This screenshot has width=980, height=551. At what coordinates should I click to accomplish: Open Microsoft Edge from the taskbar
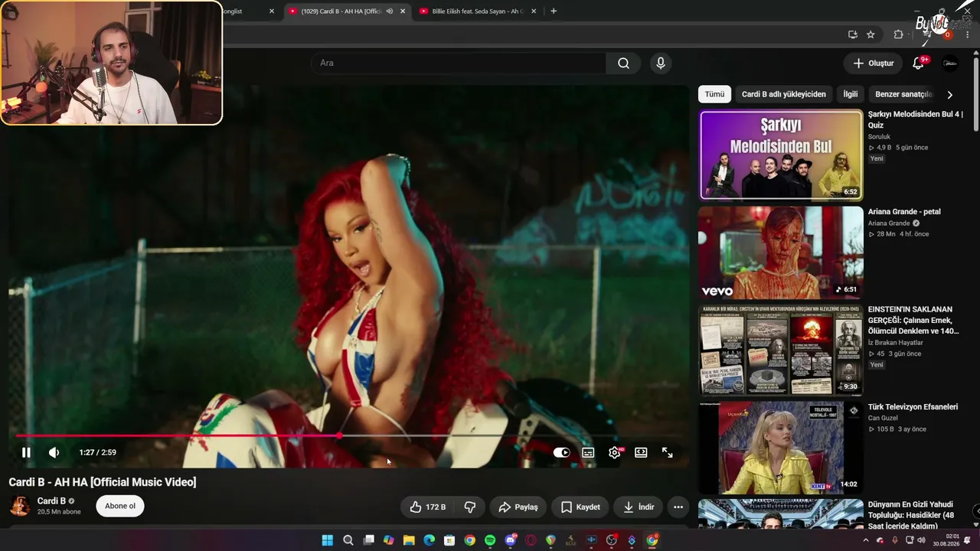(430, 540)
